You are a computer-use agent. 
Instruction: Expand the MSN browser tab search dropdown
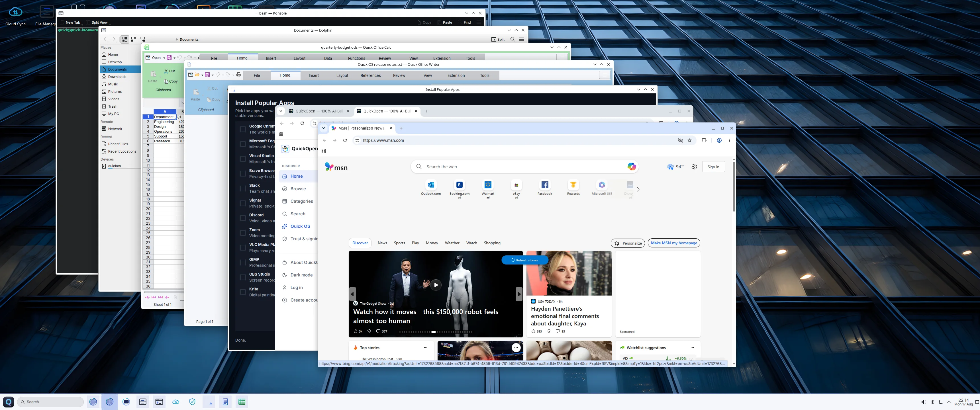[323, 128]
